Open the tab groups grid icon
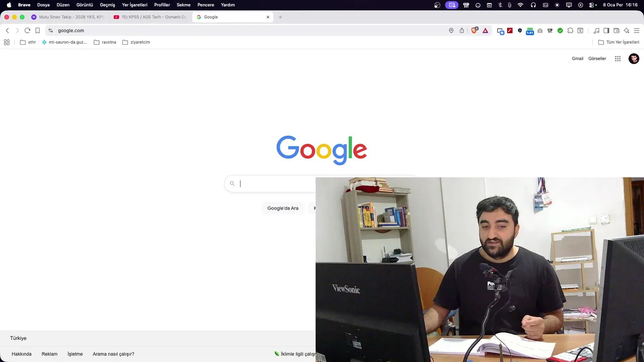Viewport: 644px width, 362px height. pos(7,42)
